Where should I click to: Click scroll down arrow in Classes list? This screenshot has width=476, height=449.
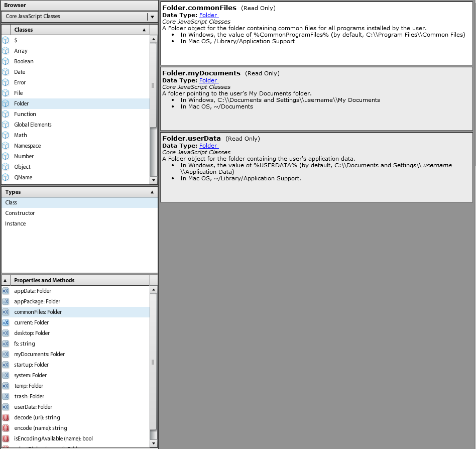tap(154, 180)
